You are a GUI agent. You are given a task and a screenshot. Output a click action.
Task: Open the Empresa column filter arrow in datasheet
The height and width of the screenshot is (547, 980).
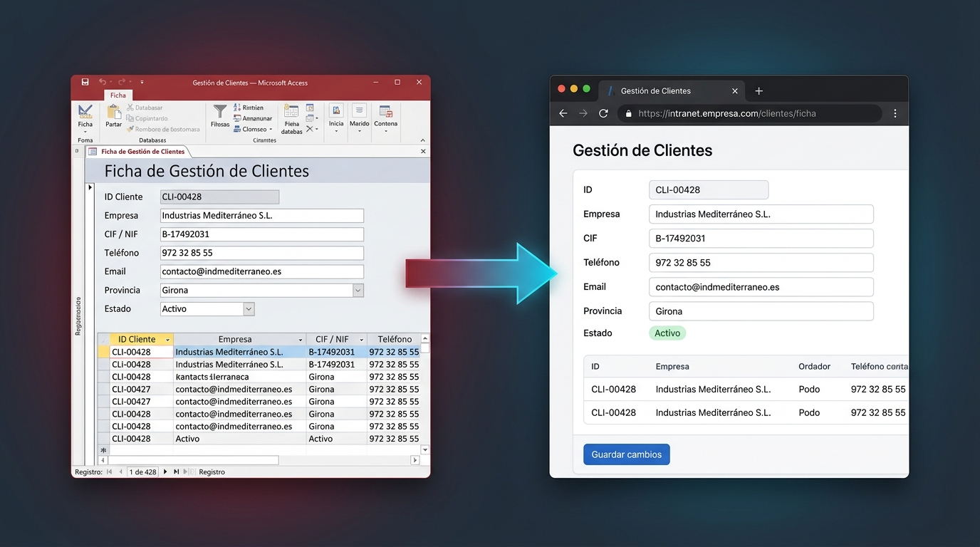[x=301, y=340]
